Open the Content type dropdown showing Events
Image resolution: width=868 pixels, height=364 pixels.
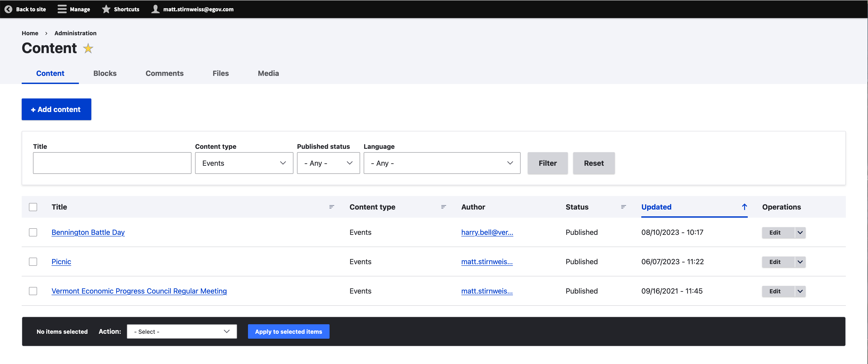(244, 163)
